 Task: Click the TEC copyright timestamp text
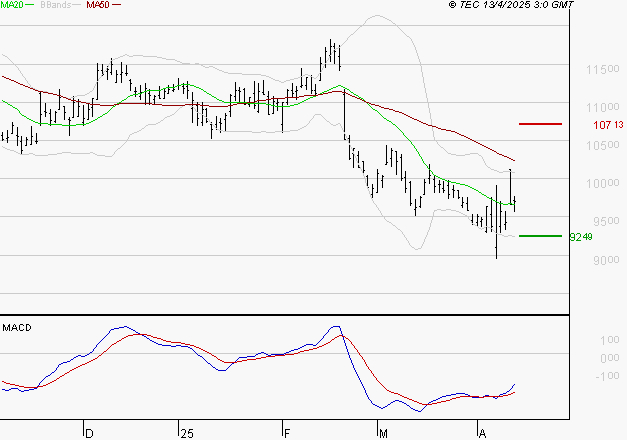(x=511, y=5)
